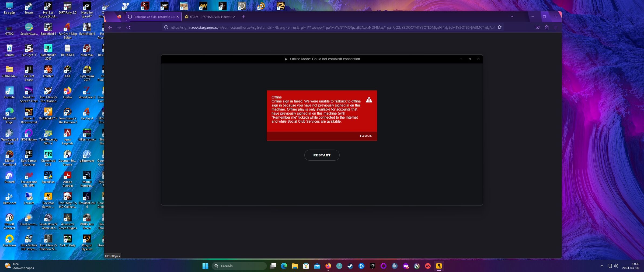
Task: Show site information for the Rockstar sign-in page
Action: pos(166,27)
